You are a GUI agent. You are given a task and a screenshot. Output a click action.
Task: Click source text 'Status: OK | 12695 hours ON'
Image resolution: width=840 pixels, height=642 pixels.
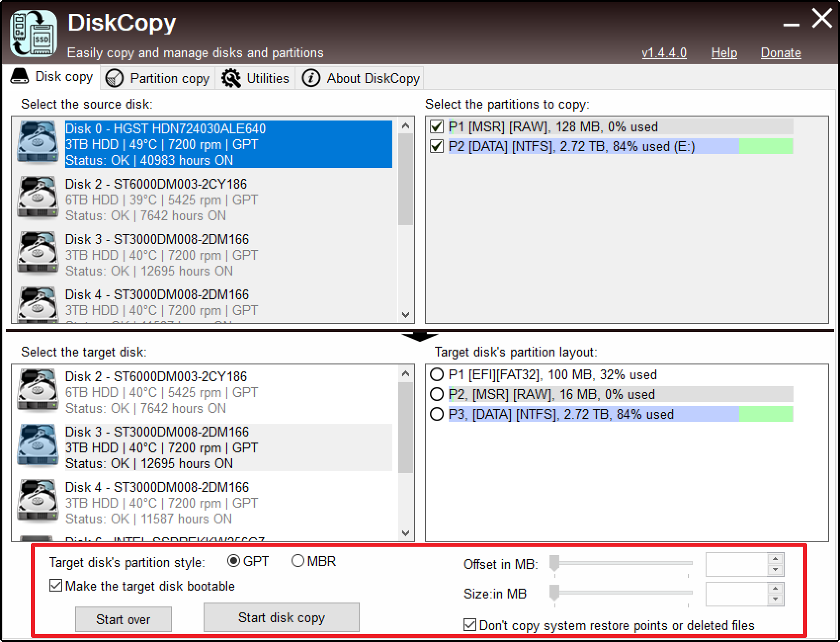(149, 271)
